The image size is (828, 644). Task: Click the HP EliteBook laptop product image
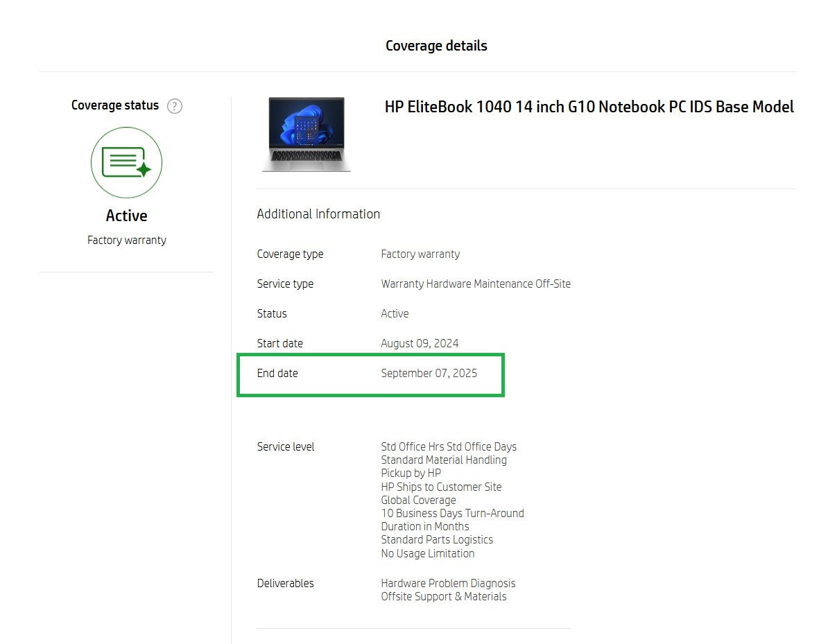click(x=307, y=134)
